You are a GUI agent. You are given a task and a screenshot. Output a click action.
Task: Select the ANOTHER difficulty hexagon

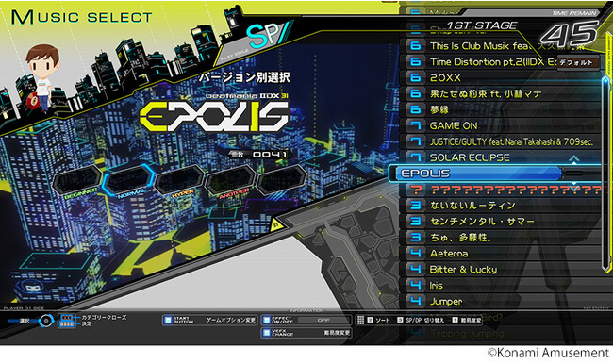tap(230, 180)
